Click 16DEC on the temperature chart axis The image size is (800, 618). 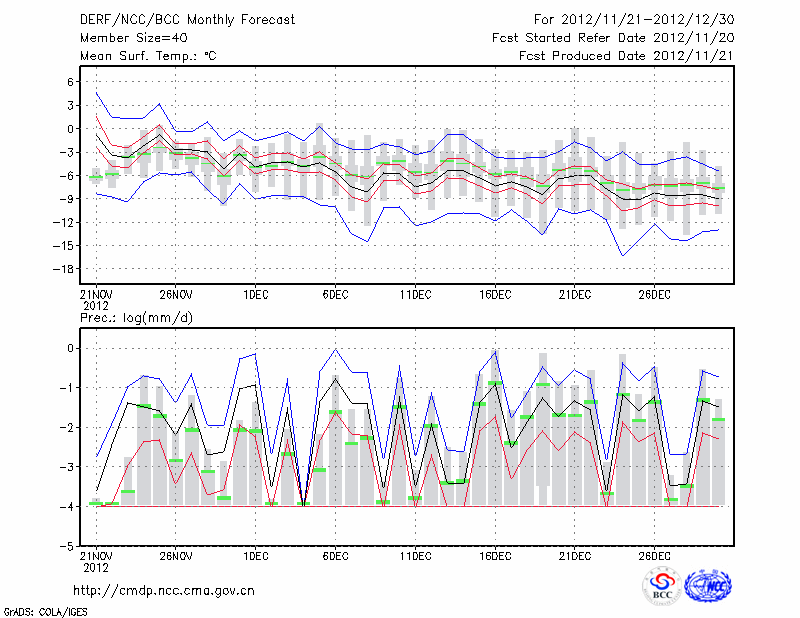click(494, 295)
